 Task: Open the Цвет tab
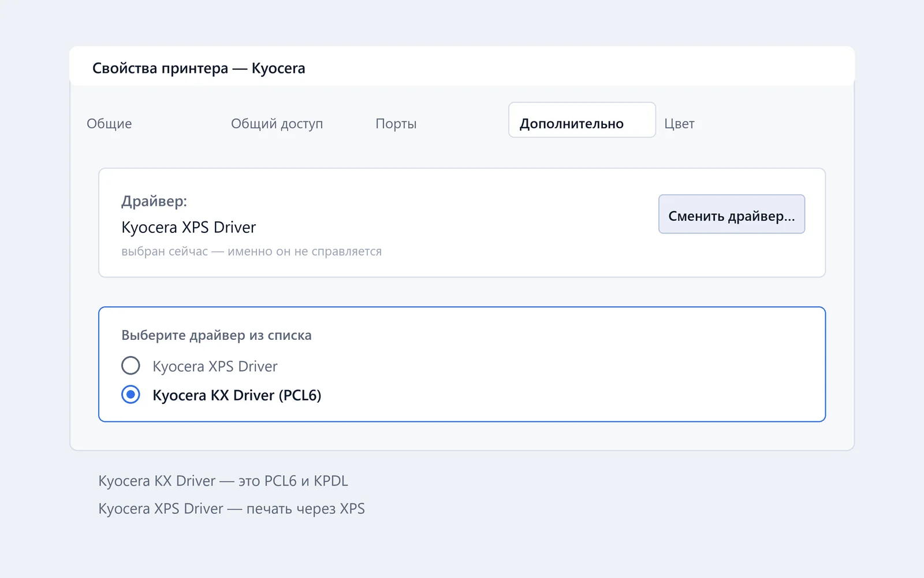click(679, 124)
